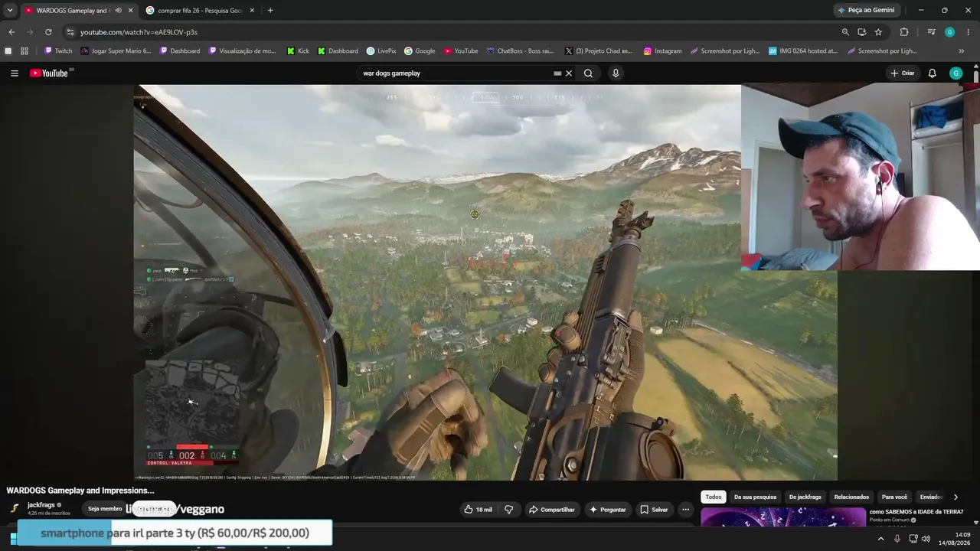Dislike the video with thumbs down

[x=509, y=510]
